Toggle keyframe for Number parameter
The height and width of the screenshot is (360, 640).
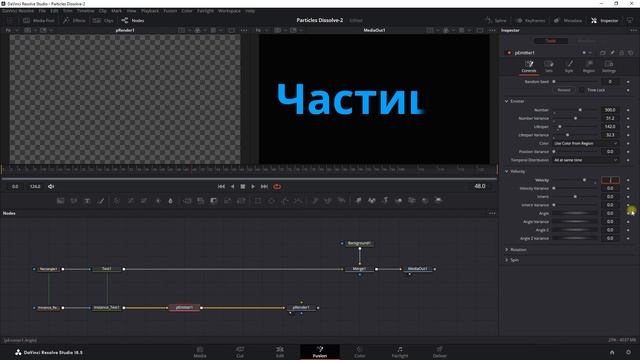click(628, 110)
